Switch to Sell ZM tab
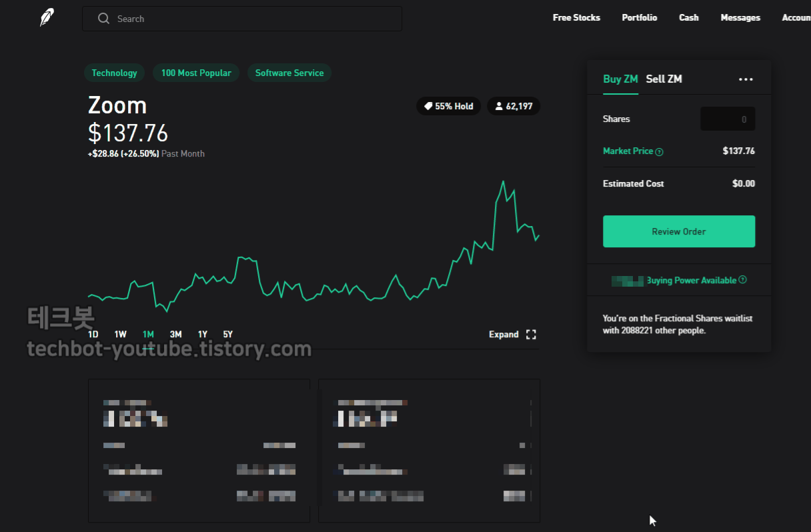Image resolution: width=811 pixels, height=532 pixels. pos(664,79)
